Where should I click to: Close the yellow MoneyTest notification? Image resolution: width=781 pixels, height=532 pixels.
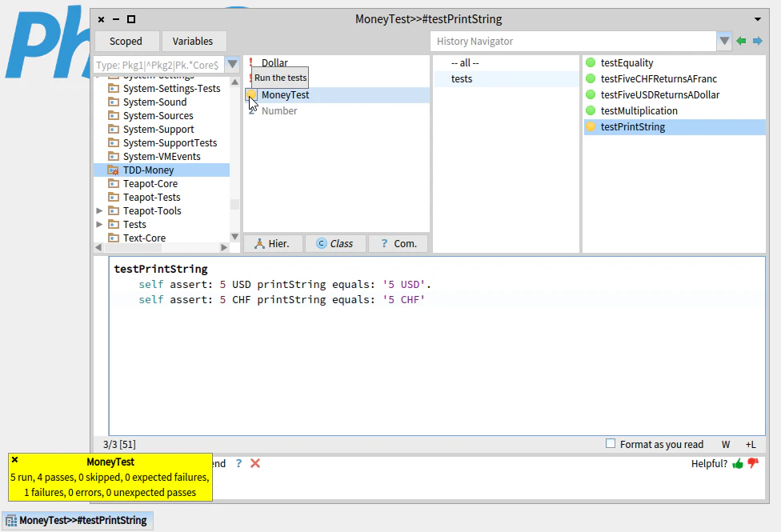[x=15, y=460]
